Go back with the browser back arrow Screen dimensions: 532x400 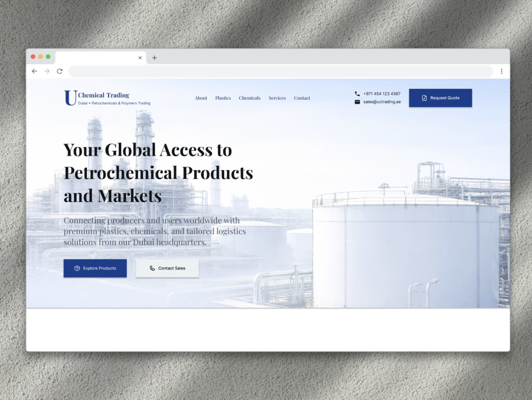pos(35,71)
